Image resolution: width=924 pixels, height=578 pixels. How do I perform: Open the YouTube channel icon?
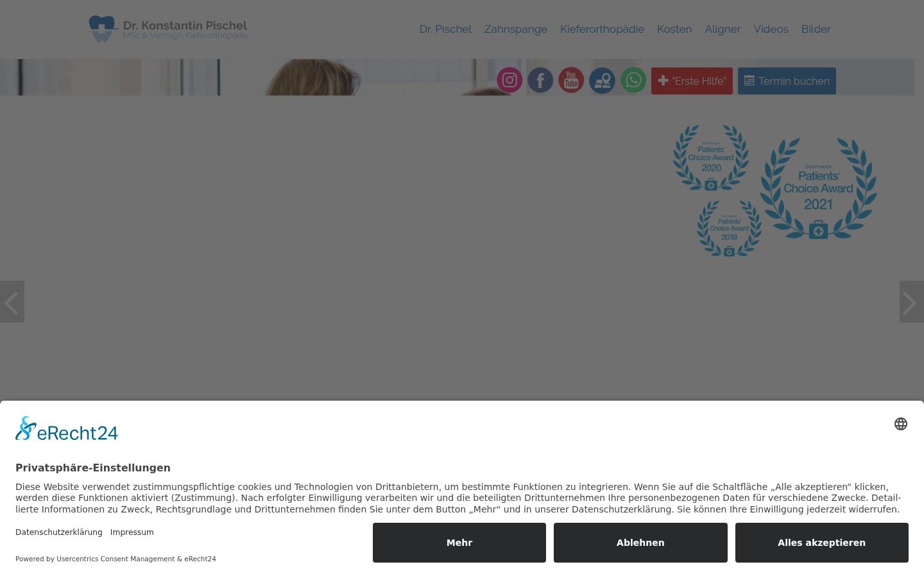pyautogui.click(x=571, y=80)
